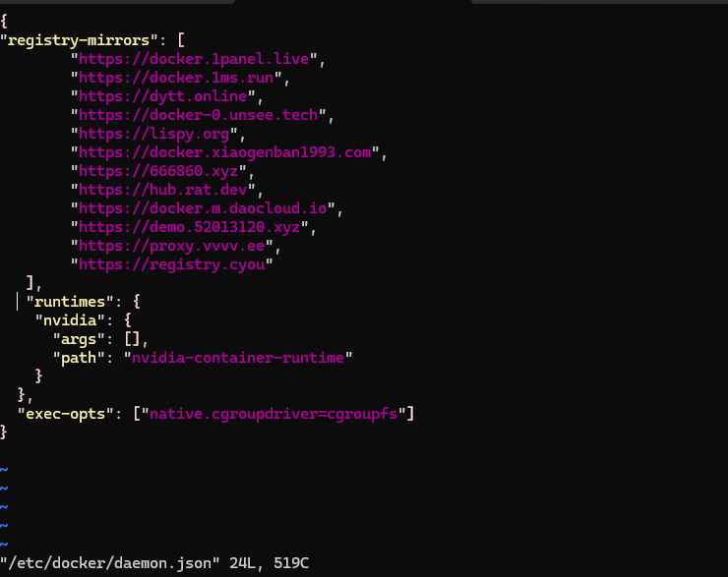
Task: Click the https://666860.xyz entry
Action: (158, 171)
